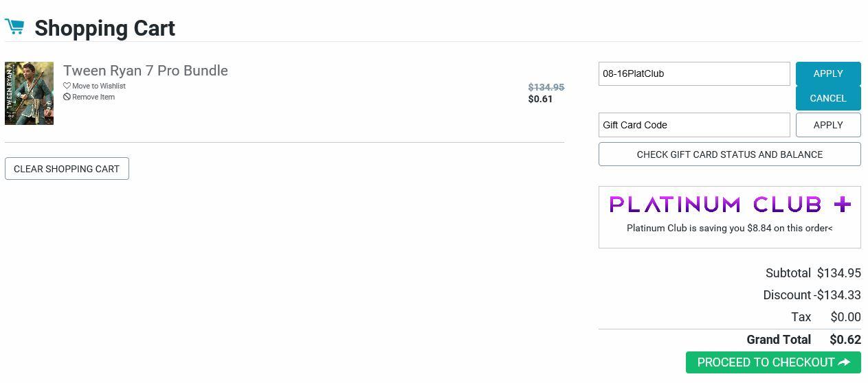
Task: Focus the promo code field containing 08-16PlatClub
Action: pos(694,73)
